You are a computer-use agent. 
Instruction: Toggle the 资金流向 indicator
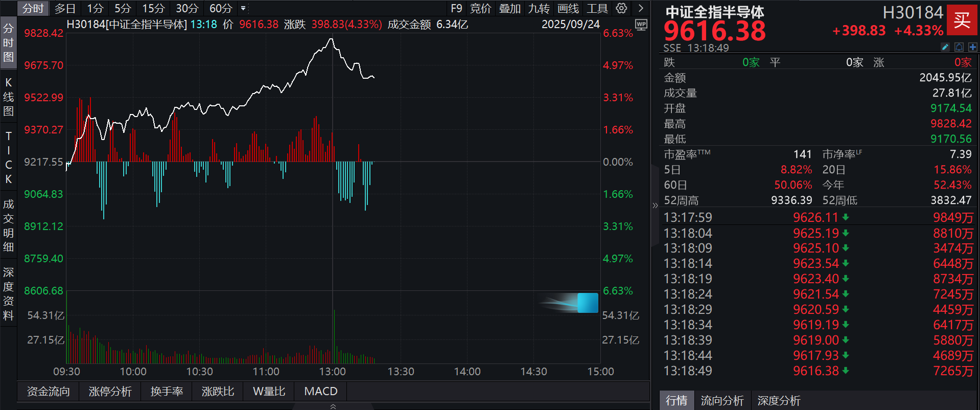(x=48, y=391)
